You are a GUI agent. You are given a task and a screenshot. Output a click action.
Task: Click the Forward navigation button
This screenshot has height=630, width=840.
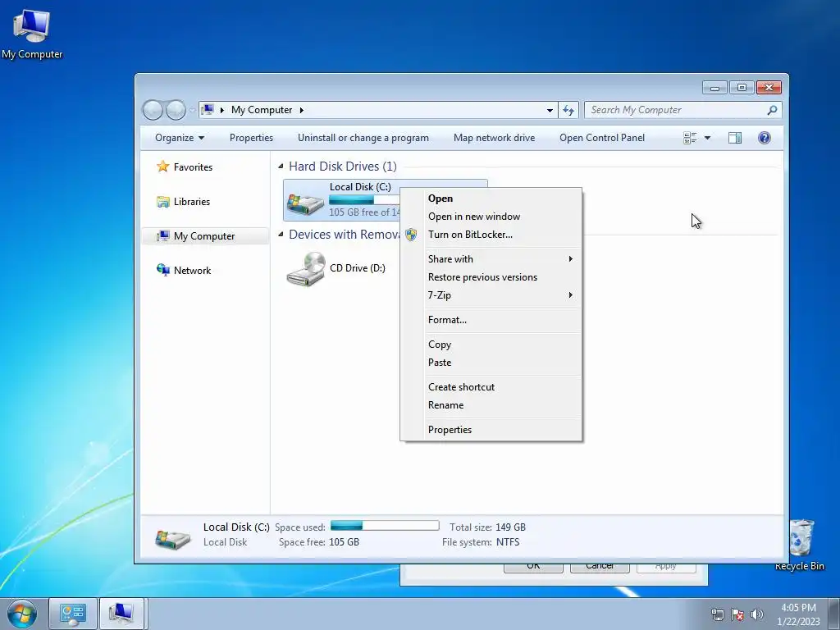(x=176, y=110)
